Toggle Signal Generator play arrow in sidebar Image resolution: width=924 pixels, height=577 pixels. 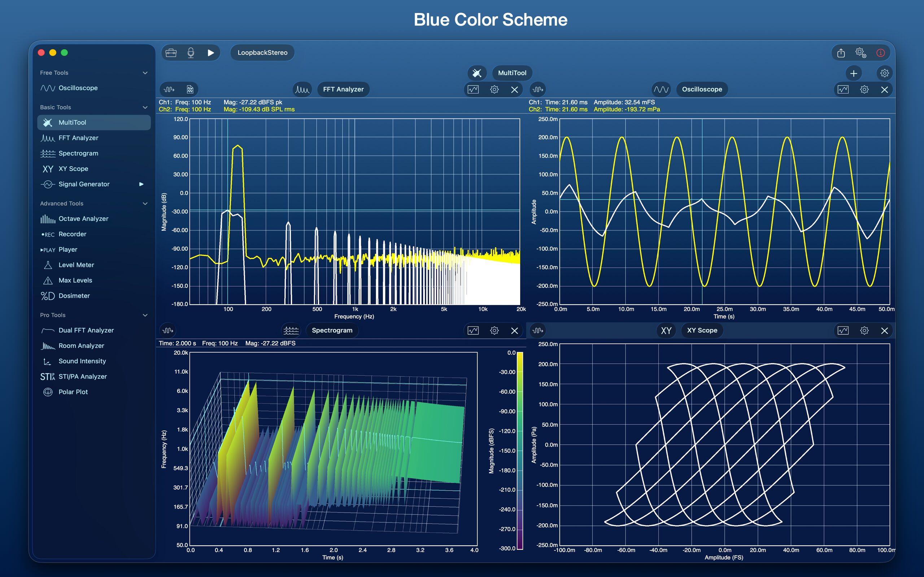[x=141, y=184]
